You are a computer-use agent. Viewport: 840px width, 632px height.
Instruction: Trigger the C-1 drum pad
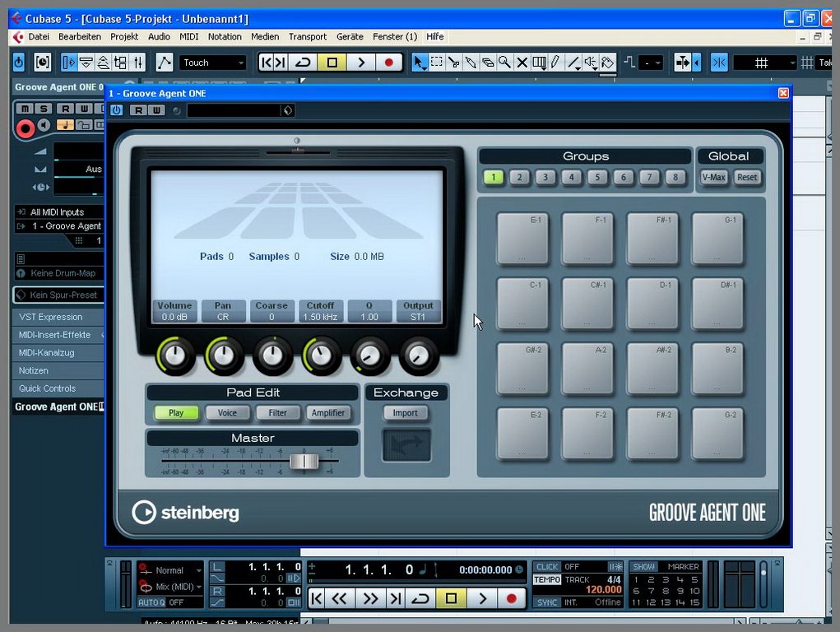[x=523, y=304]
